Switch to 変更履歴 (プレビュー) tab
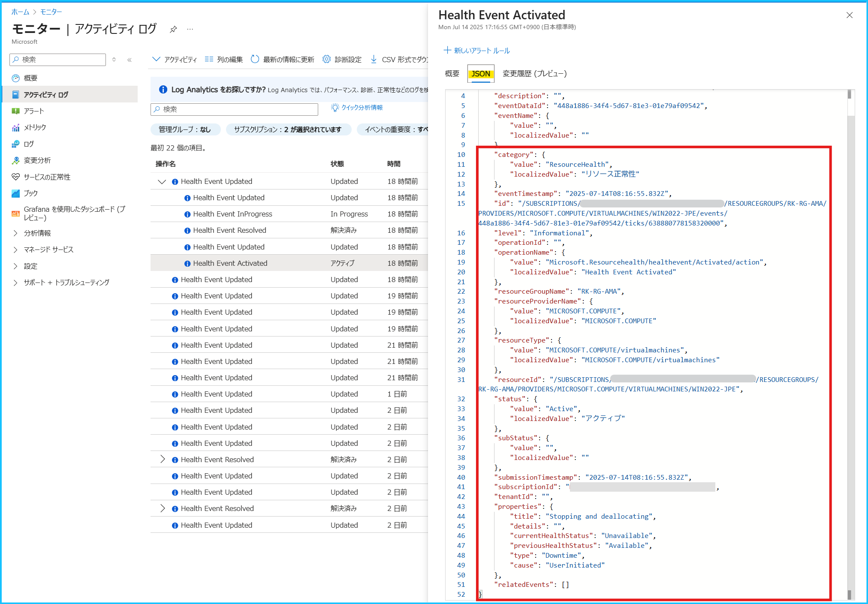The image size is (868, 604). pos(534,74)
